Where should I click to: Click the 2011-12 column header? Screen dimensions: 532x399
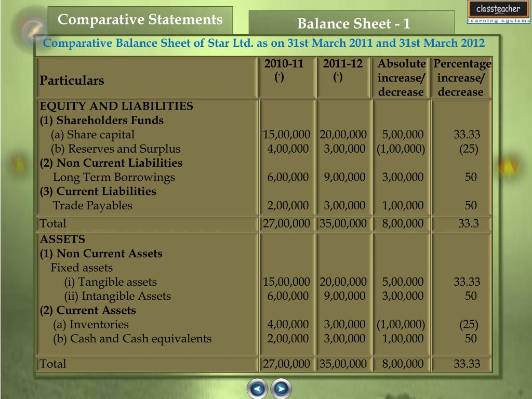coord(342,70)
